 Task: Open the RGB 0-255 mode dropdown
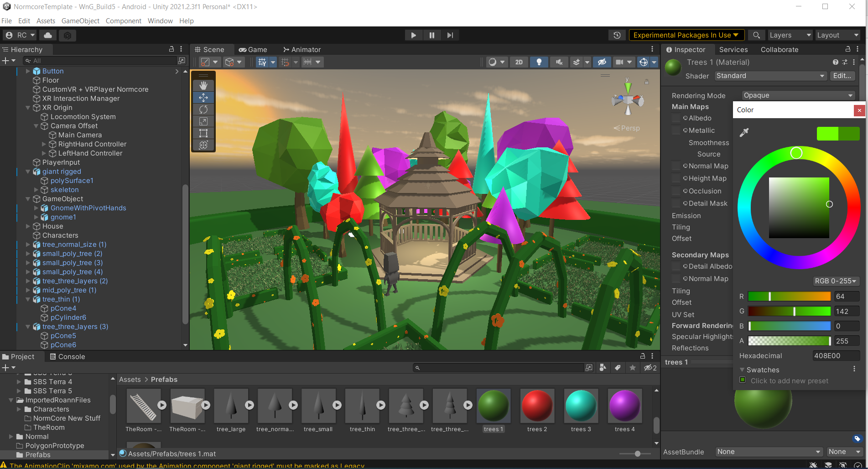point(836,281)
